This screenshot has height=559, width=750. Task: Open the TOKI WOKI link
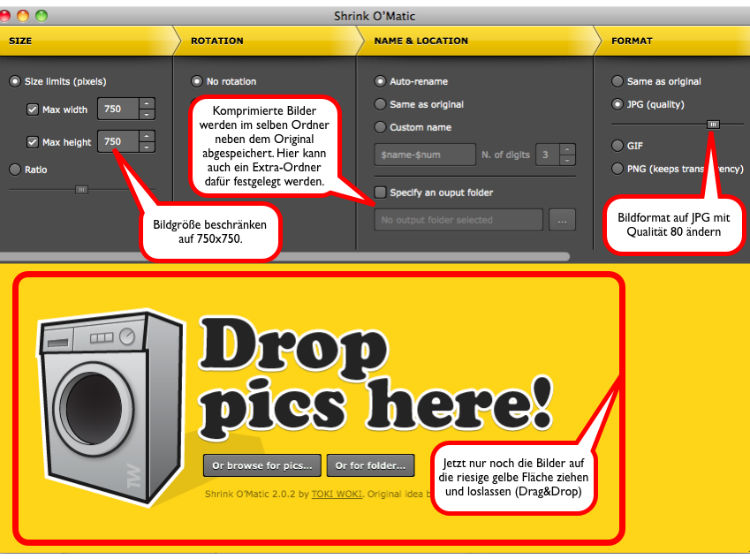coord(337,494)
